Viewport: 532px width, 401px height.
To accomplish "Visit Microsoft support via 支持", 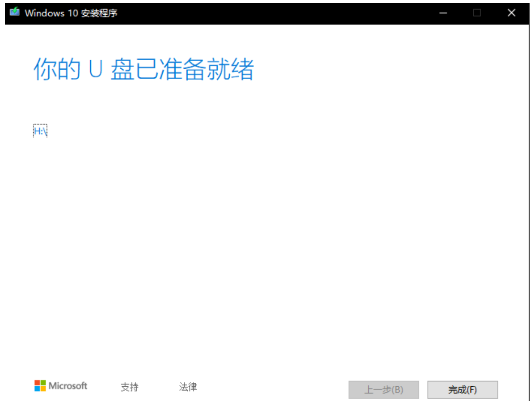I will point(128,387).
